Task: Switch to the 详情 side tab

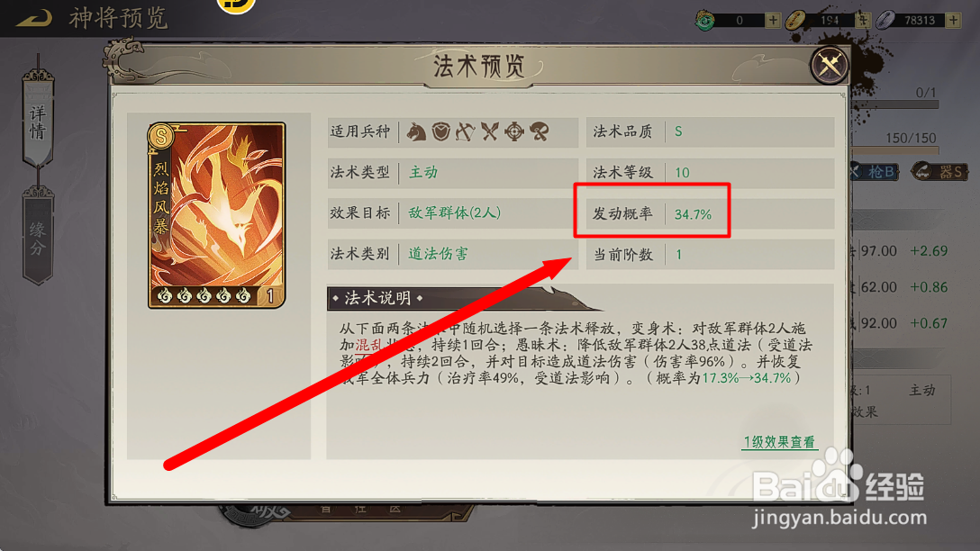Action: point(38,119)
